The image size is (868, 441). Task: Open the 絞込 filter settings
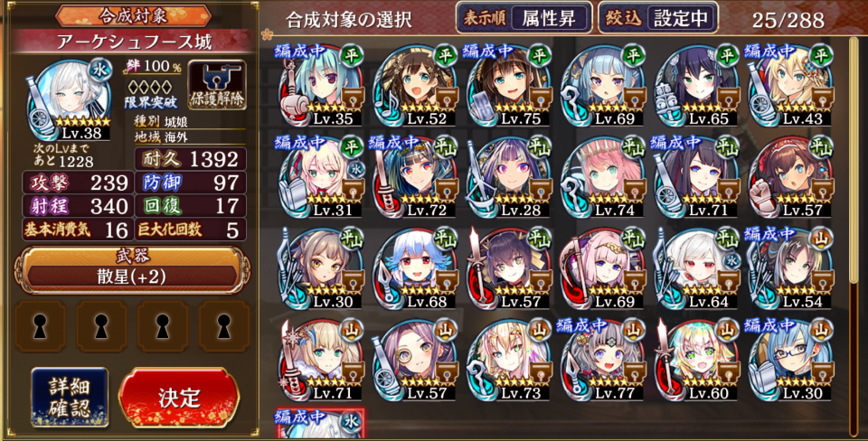coord(658,18)
